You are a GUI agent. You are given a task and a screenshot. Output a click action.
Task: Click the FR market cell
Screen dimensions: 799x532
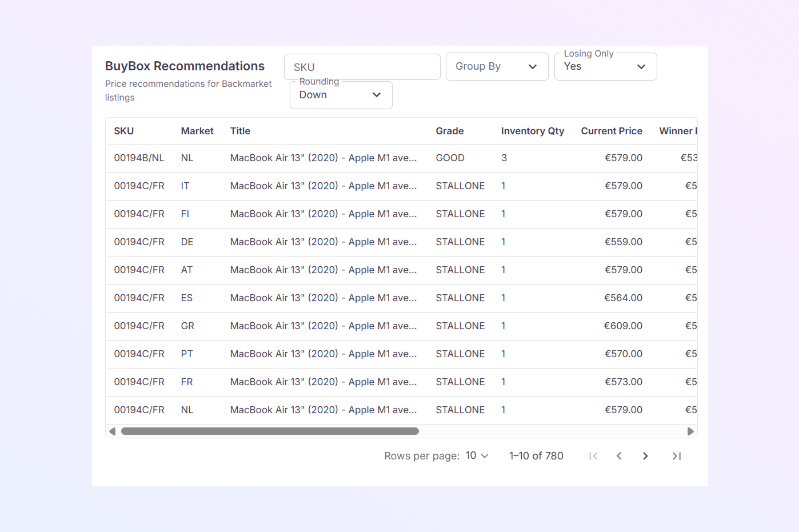187,382
